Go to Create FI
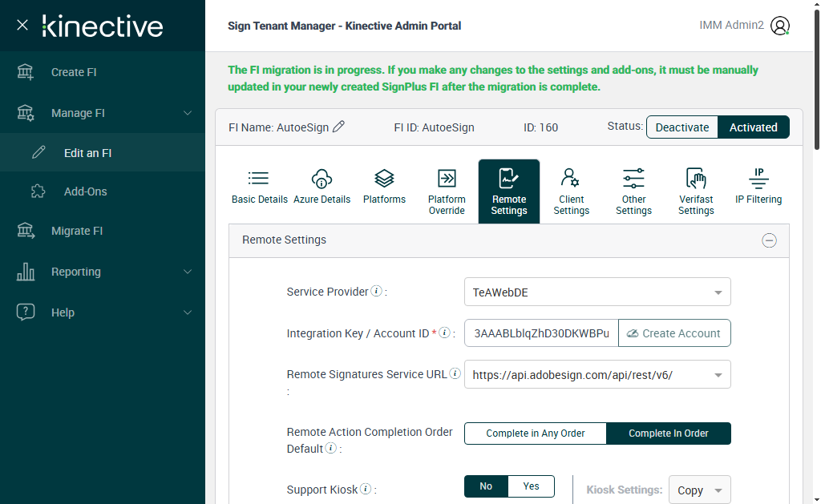 [x=103, y=72]
